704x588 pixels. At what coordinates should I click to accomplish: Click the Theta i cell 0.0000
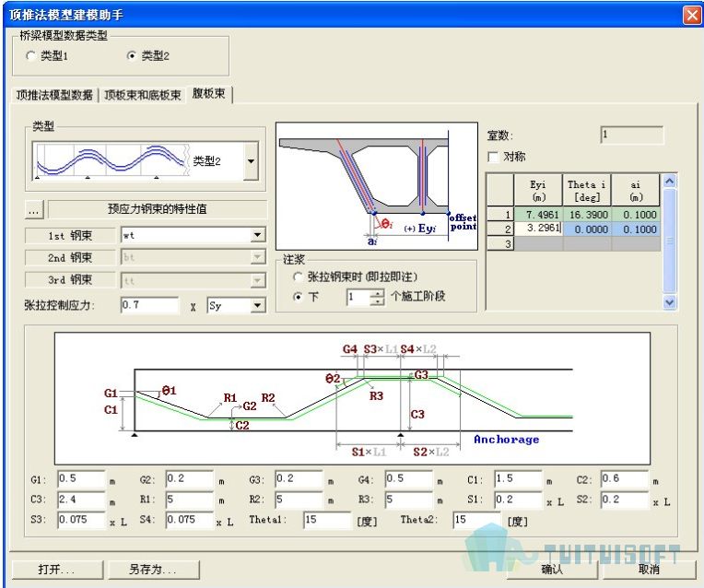point(587,229)
